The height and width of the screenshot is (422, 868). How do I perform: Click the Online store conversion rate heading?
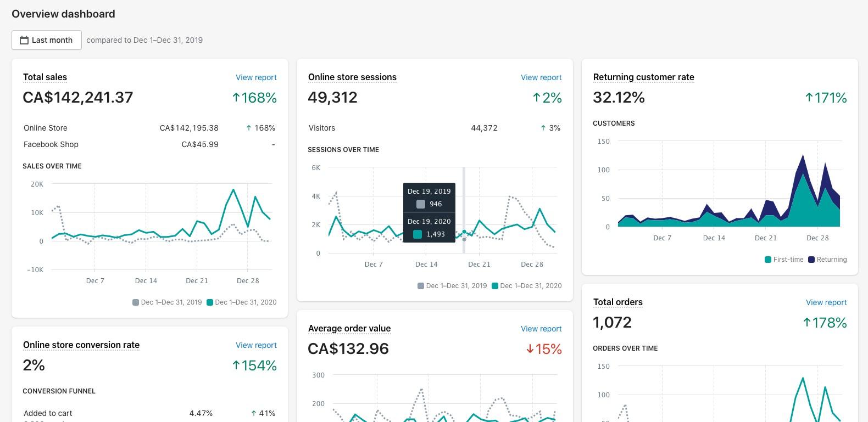click(x=81, y=345)
